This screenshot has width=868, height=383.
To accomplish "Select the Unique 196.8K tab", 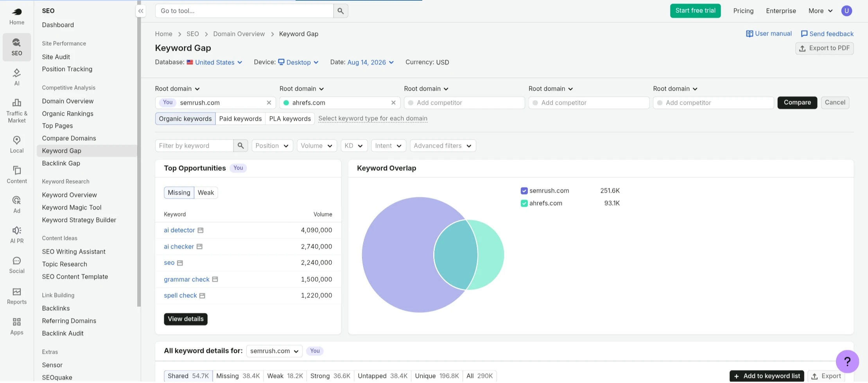I will 437,376.
